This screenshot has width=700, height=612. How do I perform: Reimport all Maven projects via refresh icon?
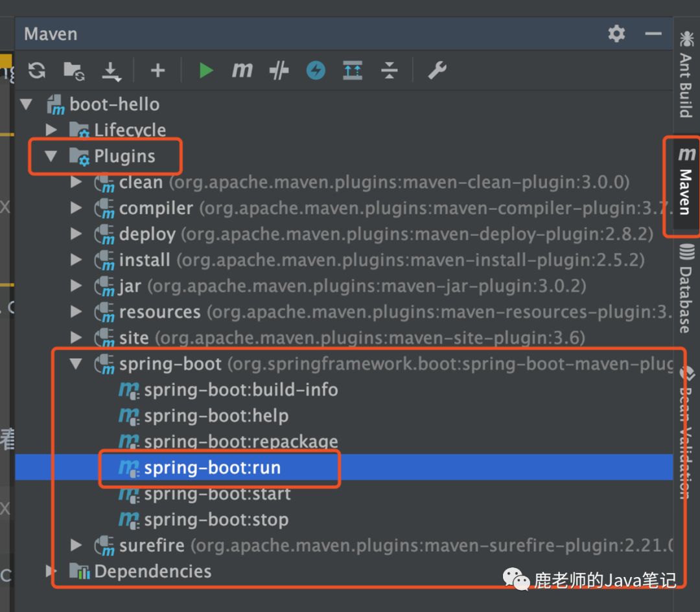tap(36, 71)
